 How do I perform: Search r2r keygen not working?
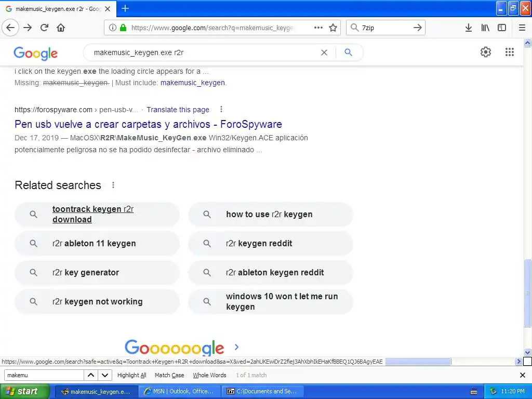coord(97,301)
